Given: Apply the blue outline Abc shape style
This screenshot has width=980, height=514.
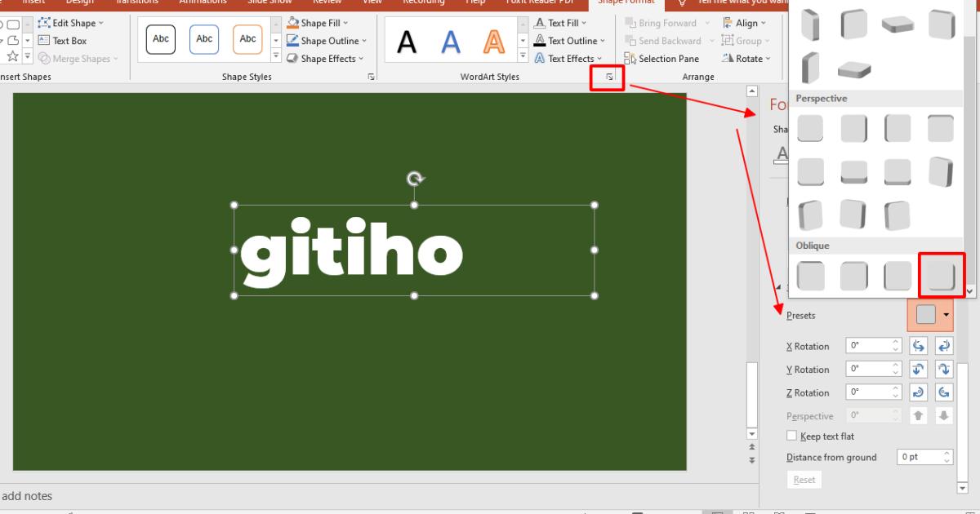Looking at the screenshot, I should [204, 39].
